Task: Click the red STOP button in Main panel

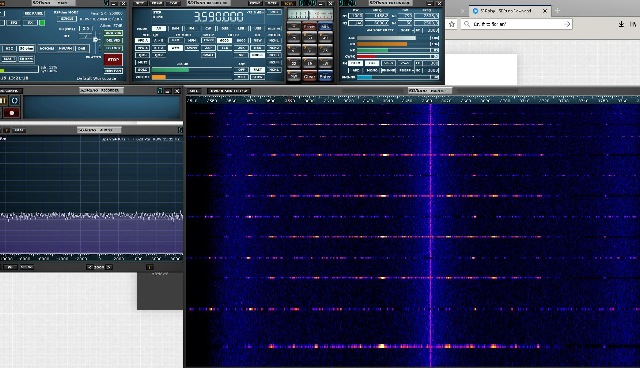Action: 113,60
